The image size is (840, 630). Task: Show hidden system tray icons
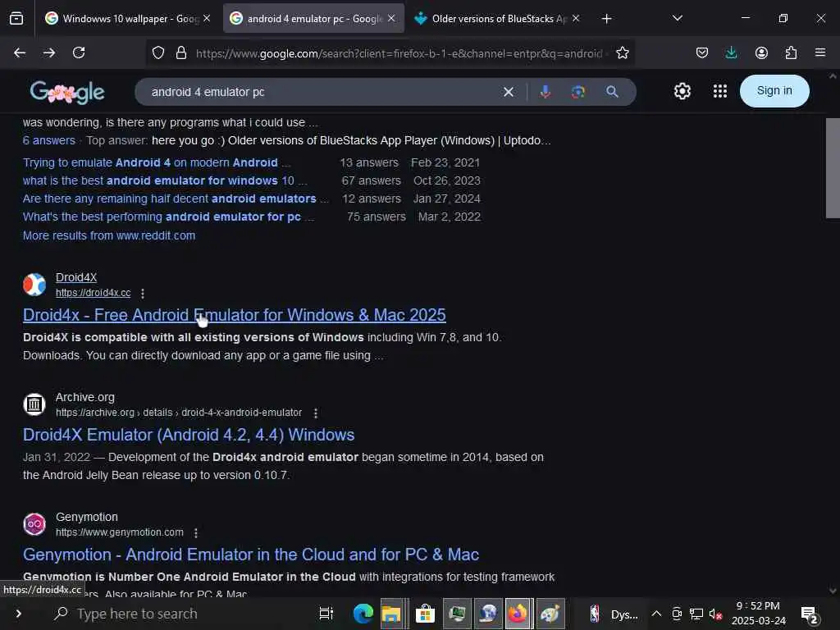tap(656, 614)
